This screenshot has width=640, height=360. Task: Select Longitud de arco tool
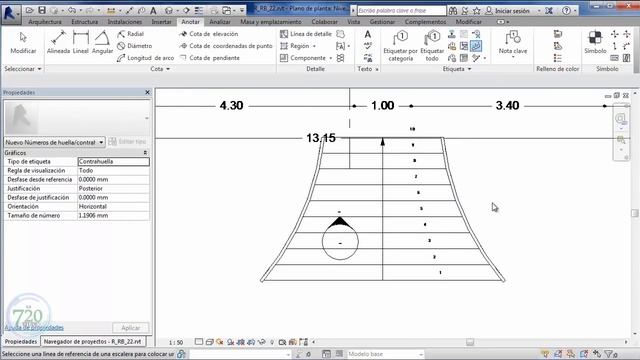145,58
